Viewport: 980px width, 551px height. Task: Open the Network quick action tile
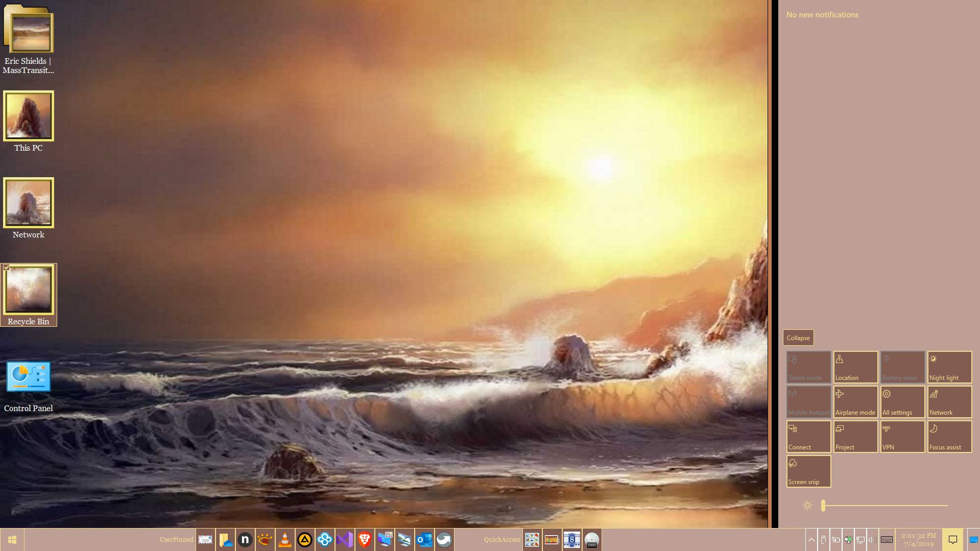950,402
